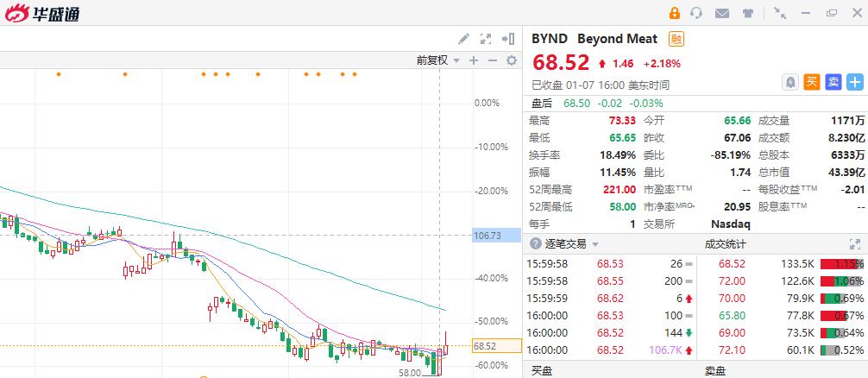Zoom out the chart with minus icon

[x=492, y=60]
